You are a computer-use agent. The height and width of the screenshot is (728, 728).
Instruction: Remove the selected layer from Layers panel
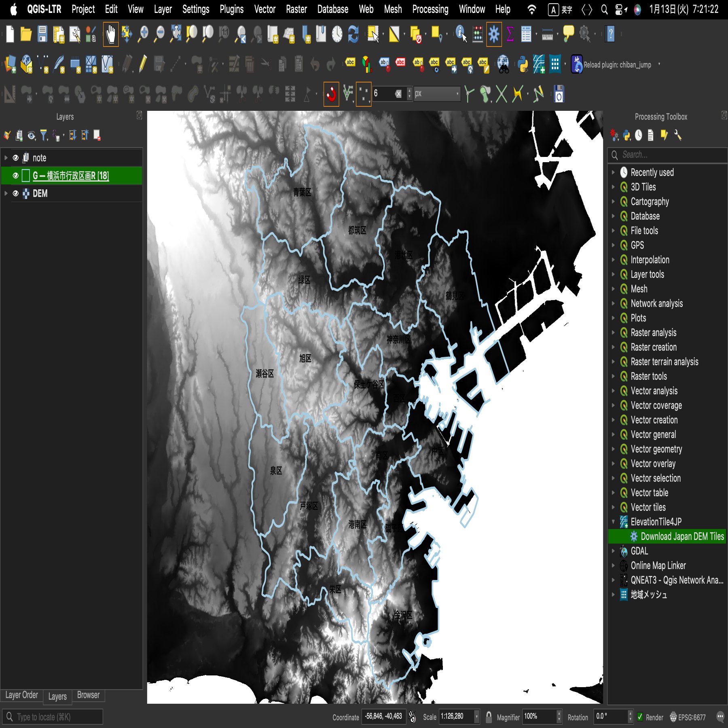point(97,135)
